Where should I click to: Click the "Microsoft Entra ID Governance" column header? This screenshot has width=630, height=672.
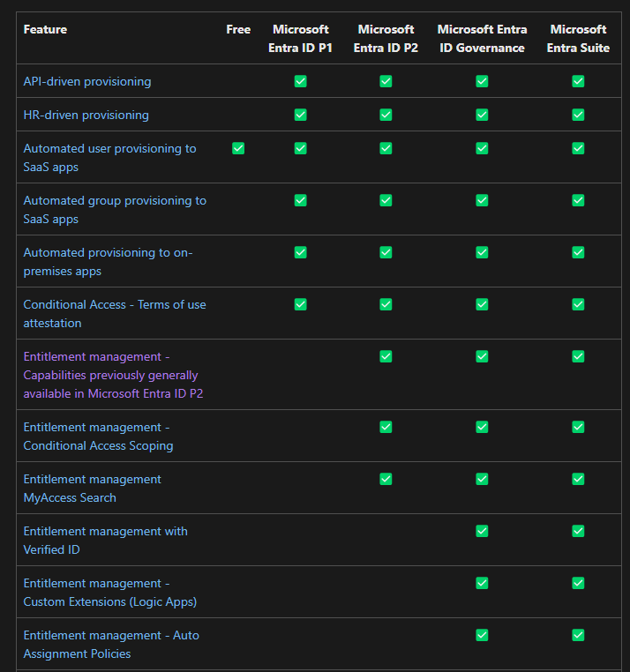coord(482,39)
